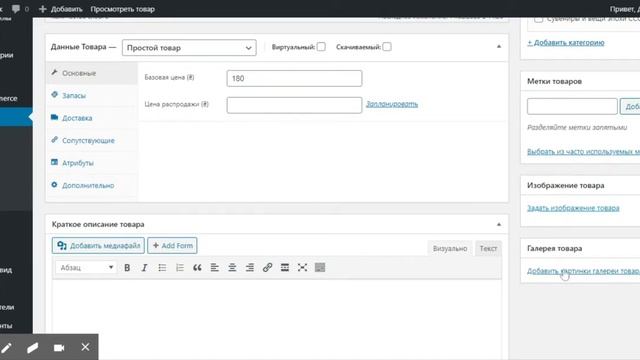640x360 pixels.
Task: Click the Запланировать sale link
Action: coord(392,104)
